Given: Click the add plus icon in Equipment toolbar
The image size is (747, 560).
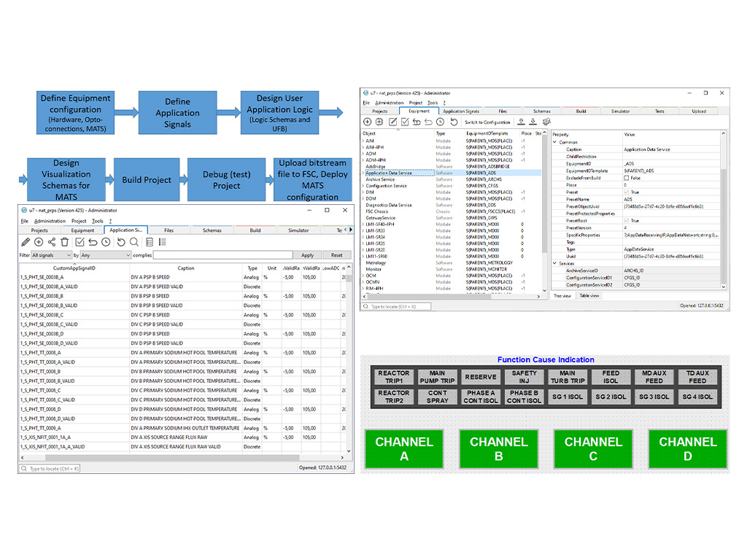Looking at the screenshot, I should [x=368, y=122].
